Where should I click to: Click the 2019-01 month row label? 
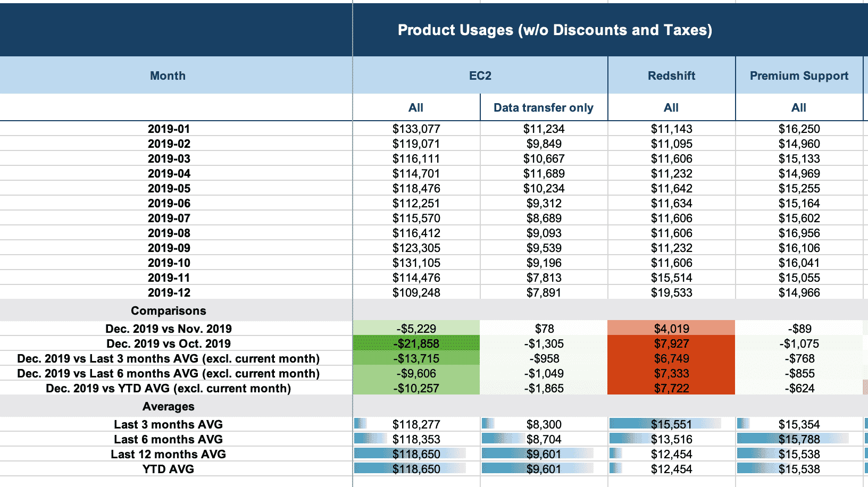click(169, 129)
